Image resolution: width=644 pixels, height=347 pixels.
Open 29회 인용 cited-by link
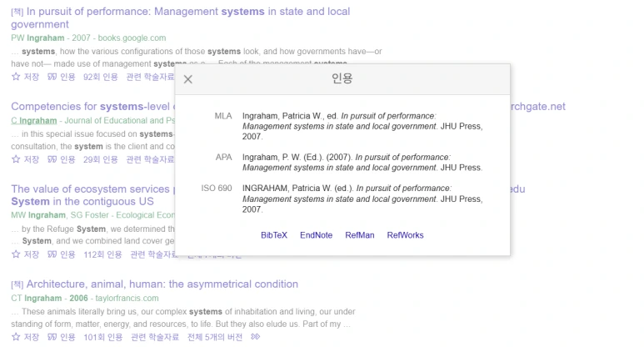[101, 159]
